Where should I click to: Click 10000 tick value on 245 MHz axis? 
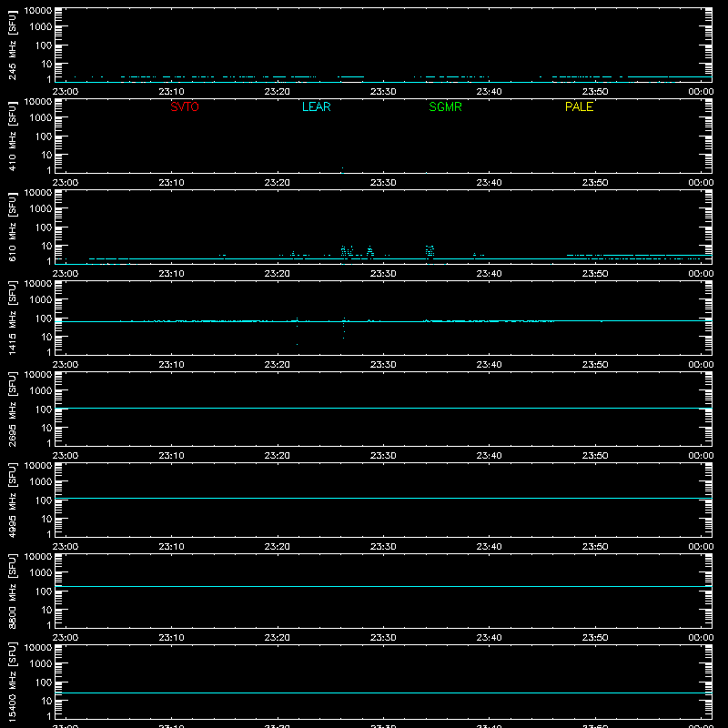(x=38, y=11)
